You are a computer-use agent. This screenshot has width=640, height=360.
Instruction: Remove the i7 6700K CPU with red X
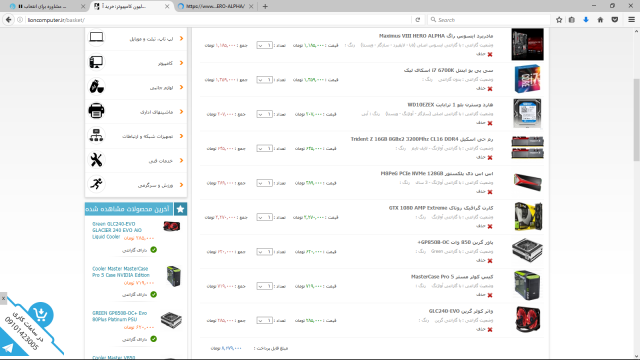coord(490,89)
